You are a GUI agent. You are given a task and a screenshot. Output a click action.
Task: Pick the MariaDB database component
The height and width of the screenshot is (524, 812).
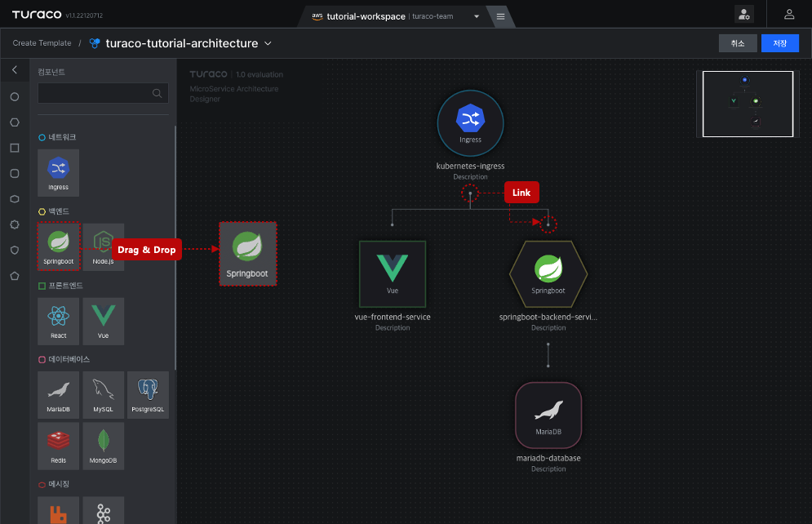pos(59,394)
